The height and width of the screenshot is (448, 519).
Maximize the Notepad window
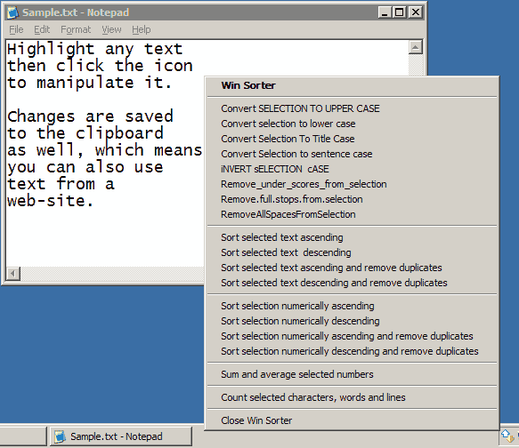399,12
